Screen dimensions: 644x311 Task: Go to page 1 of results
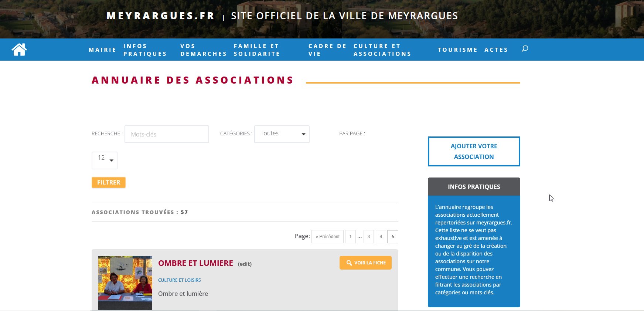click(350, 237)
